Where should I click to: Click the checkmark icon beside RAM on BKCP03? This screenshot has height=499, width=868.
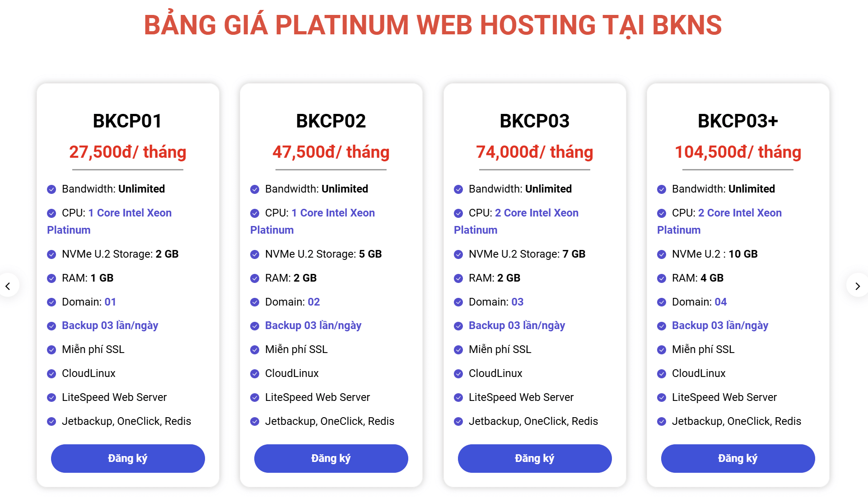457,278
